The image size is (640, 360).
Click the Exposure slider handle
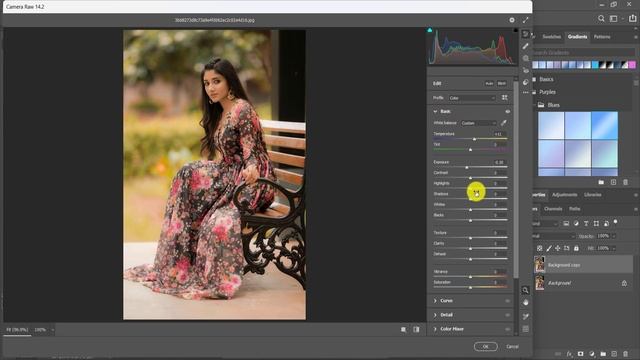pyautogui.click(x=467, y=167)
